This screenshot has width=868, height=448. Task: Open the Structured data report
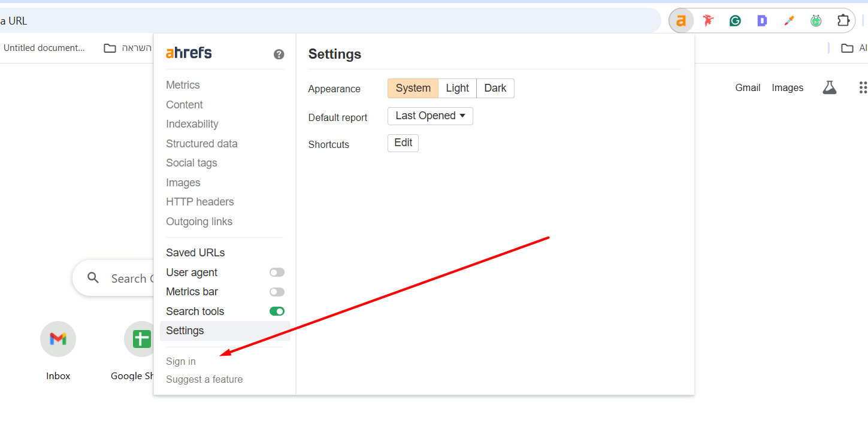click(x=202, y=144)
